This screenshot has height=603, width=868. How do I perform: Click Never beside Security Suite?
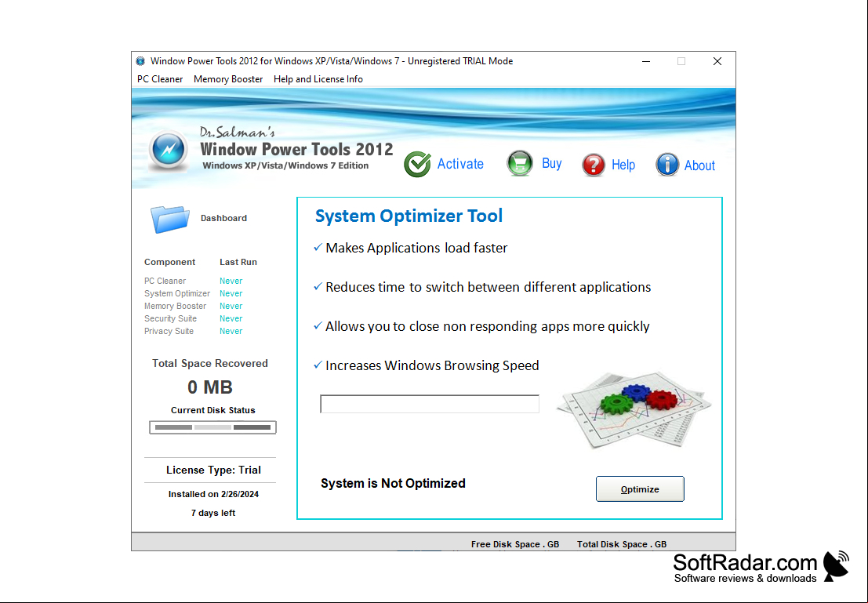point(231,318)
